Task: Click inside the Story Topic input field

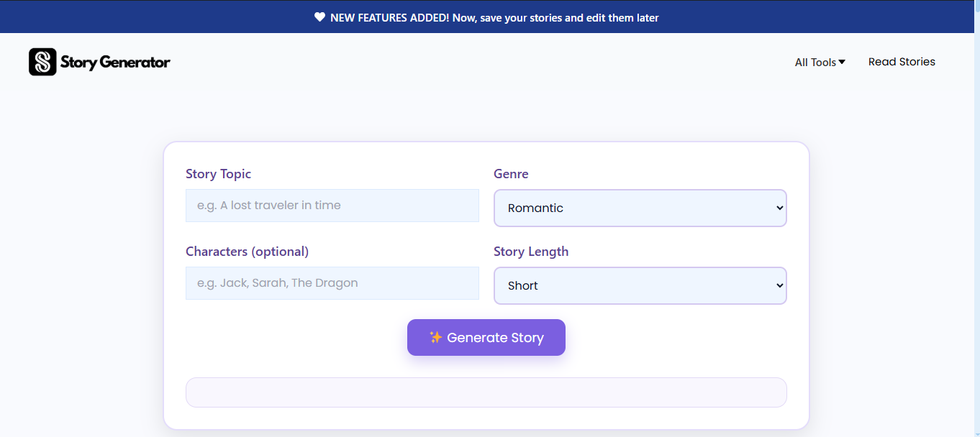Action: click(332, 205)
